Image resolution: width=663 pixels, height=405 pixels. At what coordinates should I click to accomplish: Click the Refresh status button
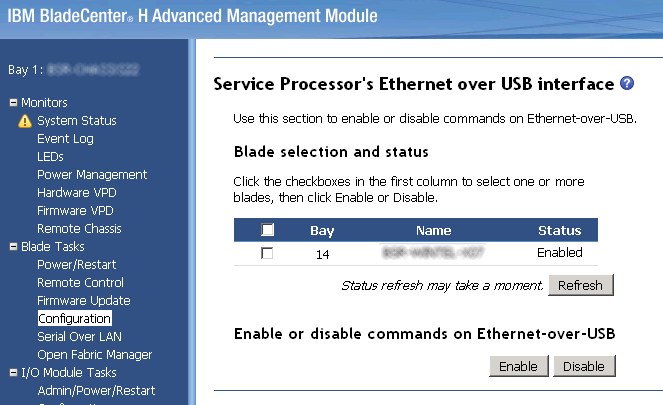tap(580, 285)
